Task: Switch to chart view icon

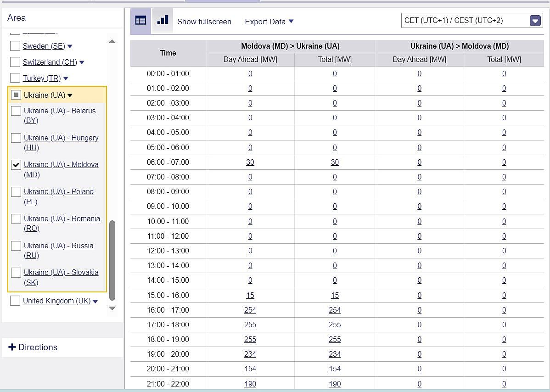Action: click(x=163, y=21)
